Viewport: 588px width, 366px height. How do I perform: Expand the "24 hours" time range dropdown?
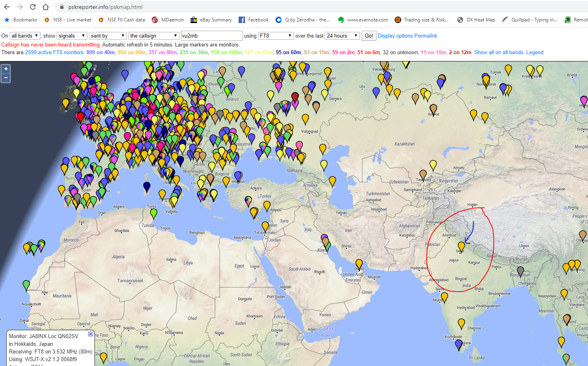click(342, 36)
